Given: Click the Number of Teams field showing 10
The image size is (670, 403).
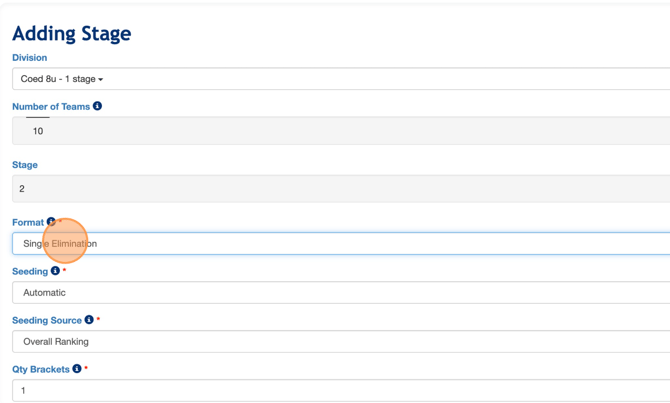Looking at the screenshot, I should [x=340, y=131].
